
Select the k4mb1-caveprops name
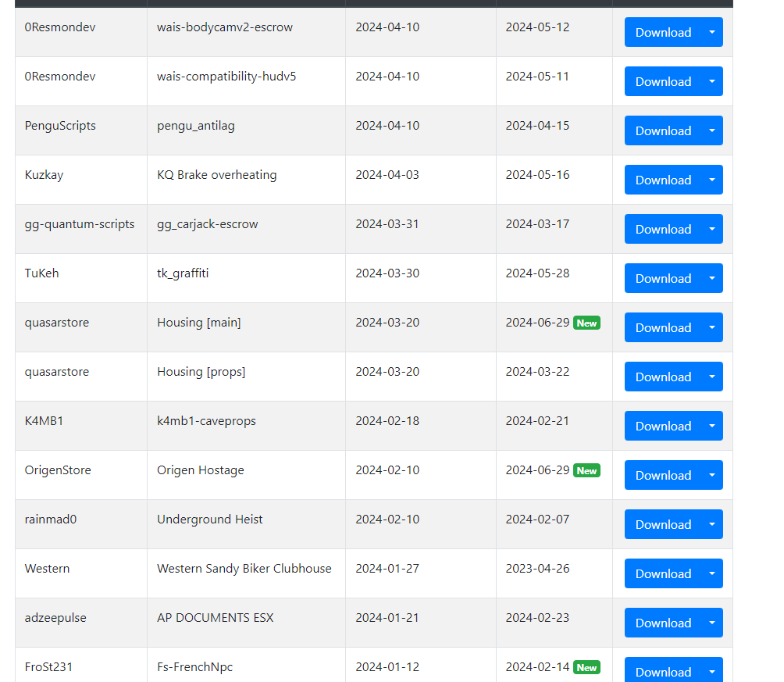(206, 421)
